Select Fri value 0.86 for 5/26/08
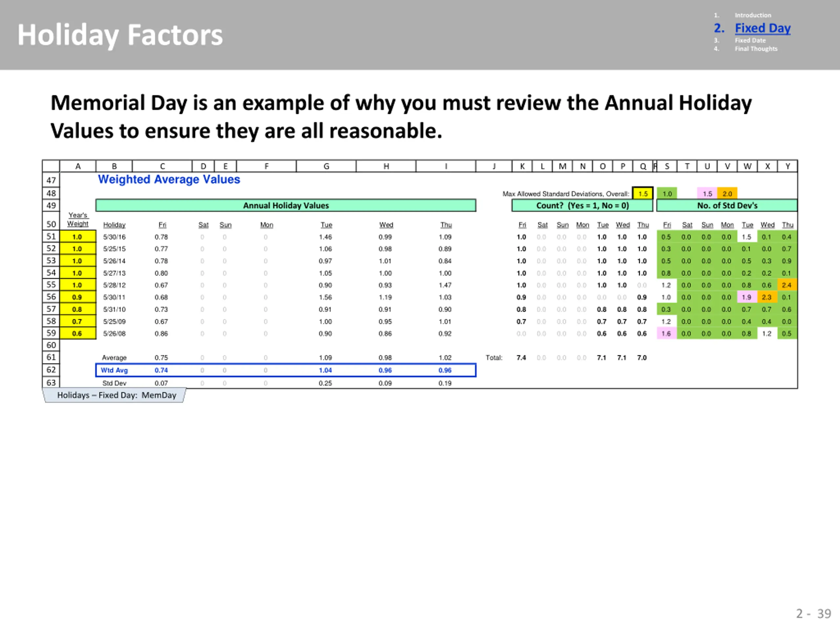Viewport: 840px width, 630px height. pos(161,333)
